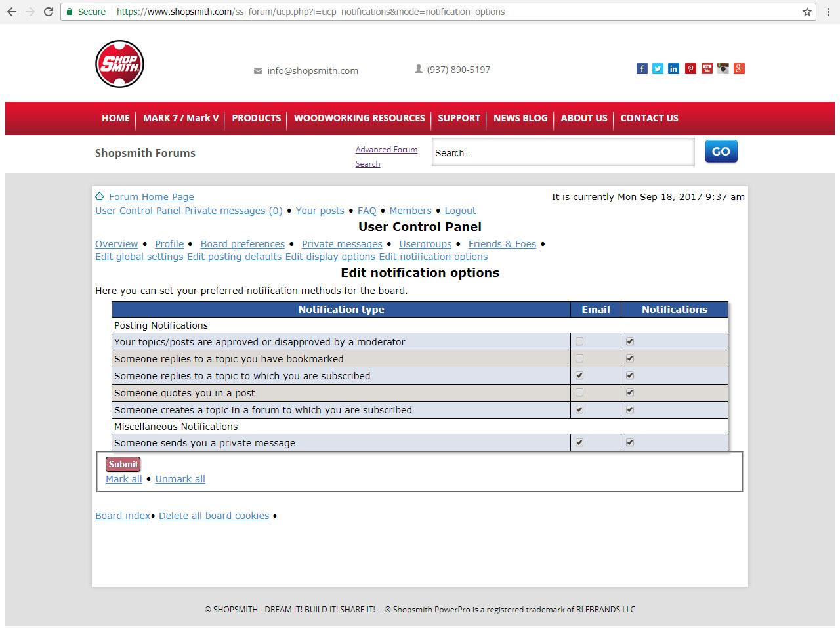Click the Shopsmith logo

pos(119,64)
